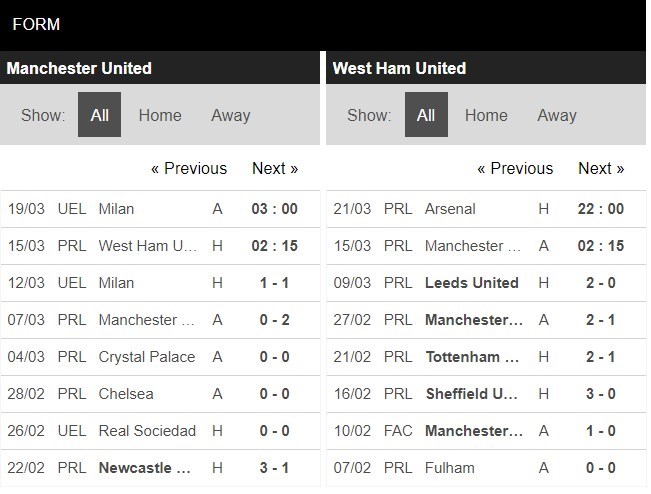Switch to Home filter for West Ham United
Screen dimensions: 651x494
[x=486, y=115]
